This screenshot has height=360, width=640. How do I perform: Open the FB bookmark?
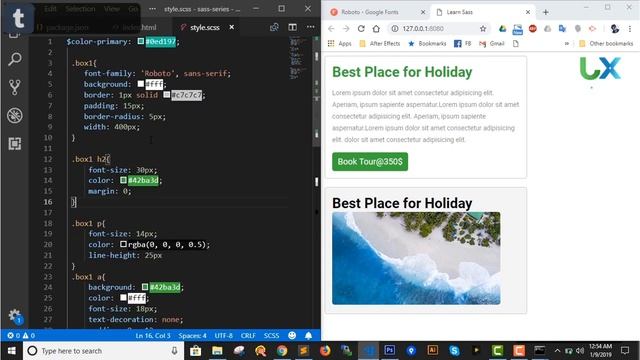point(462,43)
